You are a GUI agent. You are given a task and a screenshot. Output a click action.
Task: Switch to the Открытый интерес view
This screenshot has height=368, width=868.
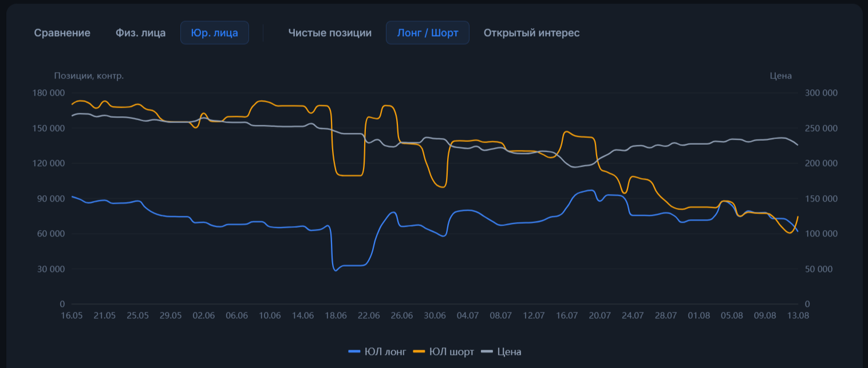[531, 33]
